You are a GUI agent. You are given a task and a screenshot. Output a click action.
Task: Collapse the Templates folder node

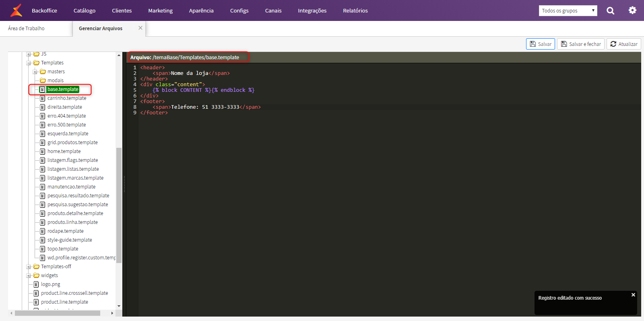[29, 63]
